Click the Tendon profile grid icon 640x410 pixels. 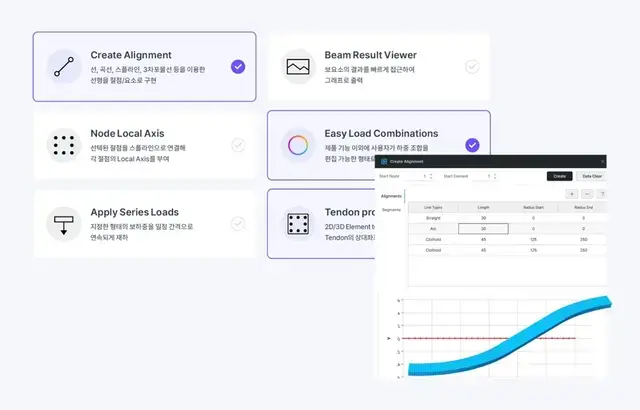pyautogui.click(x=299, y=224)
